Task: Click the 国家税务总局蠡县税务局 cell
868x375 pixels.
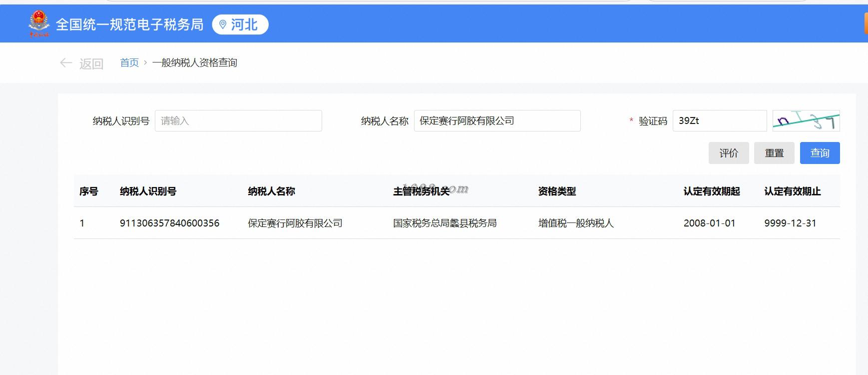Action: coord(445,223)
